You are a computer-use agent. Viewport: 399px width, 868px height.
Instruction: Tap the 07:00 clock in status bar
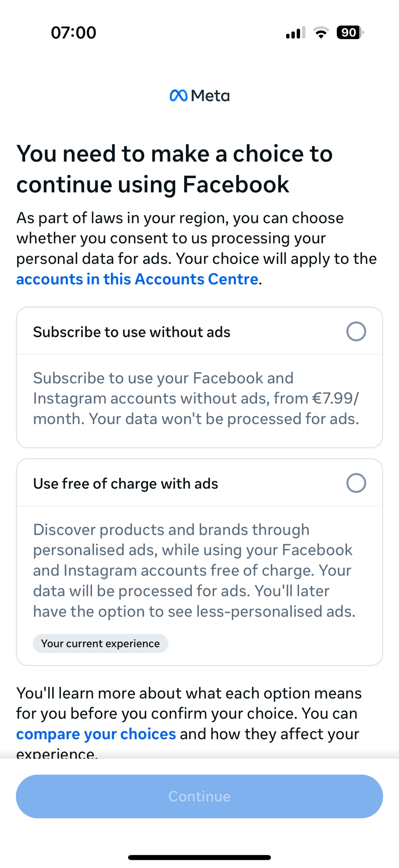tap(73, 33)
